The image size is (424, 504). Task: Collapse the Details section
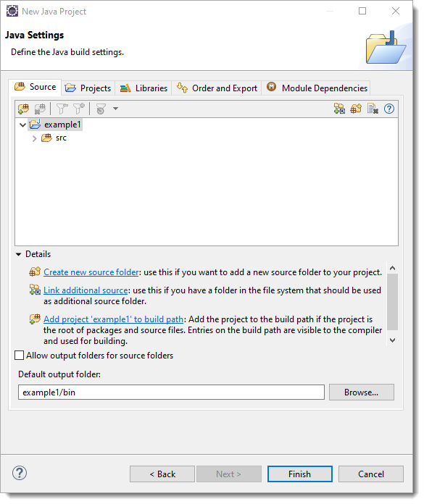pyautogui.click(x=18, y=255)
